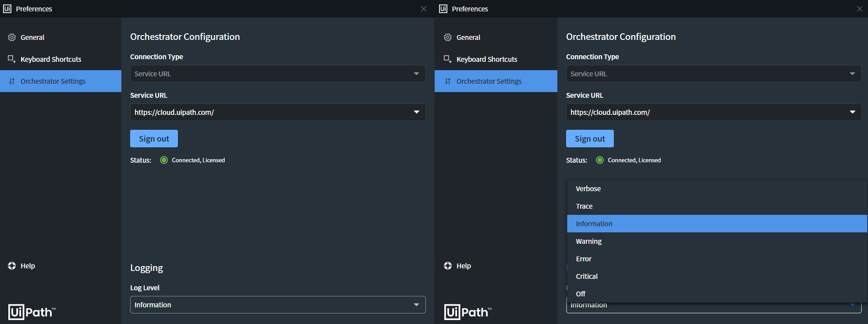Click the General gear icon in left window
The width and height of the screenshot is (868, 324).
12,37
